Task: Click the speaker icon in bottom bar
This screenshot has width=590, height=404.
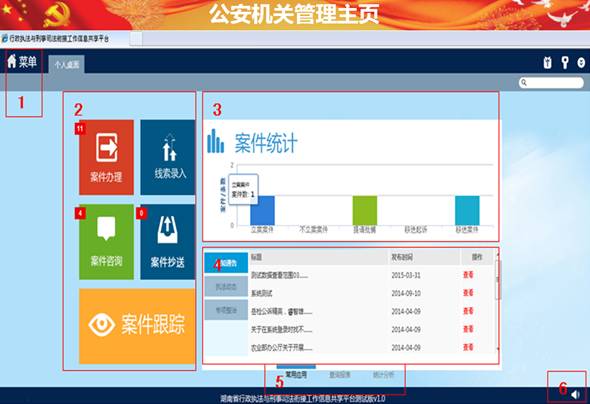Action: pos(575,394)
